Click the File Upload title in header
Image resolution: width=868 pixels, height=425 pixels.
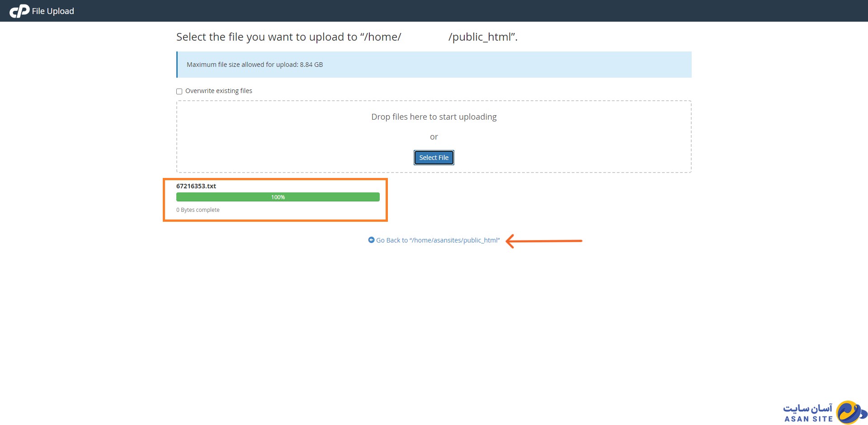(53, 11)
